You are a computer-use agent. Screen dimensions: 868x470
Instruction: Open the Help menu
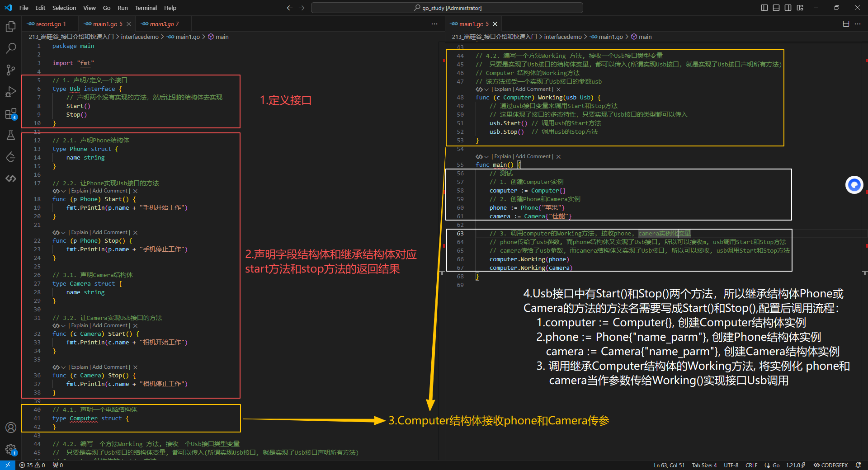[x=170, y=8]
